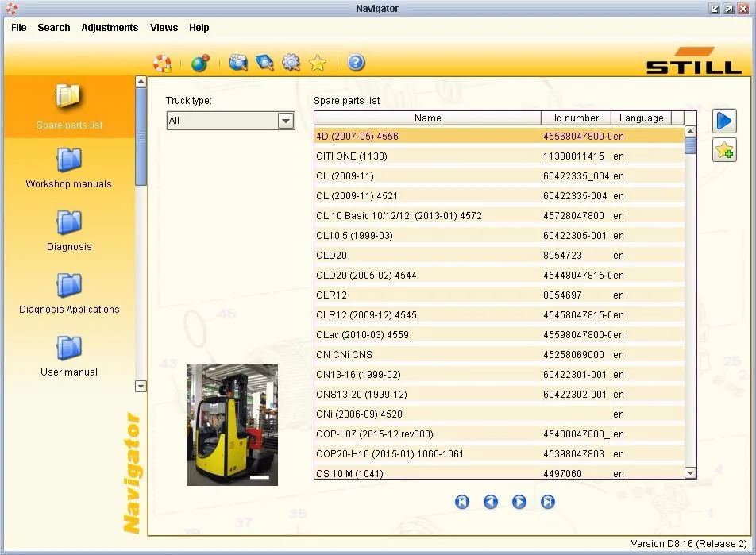This screenshot has height=555, width=756.
Task: Select row CLR12 (2009-12) 4545
Action: click(x=499, y=315)
